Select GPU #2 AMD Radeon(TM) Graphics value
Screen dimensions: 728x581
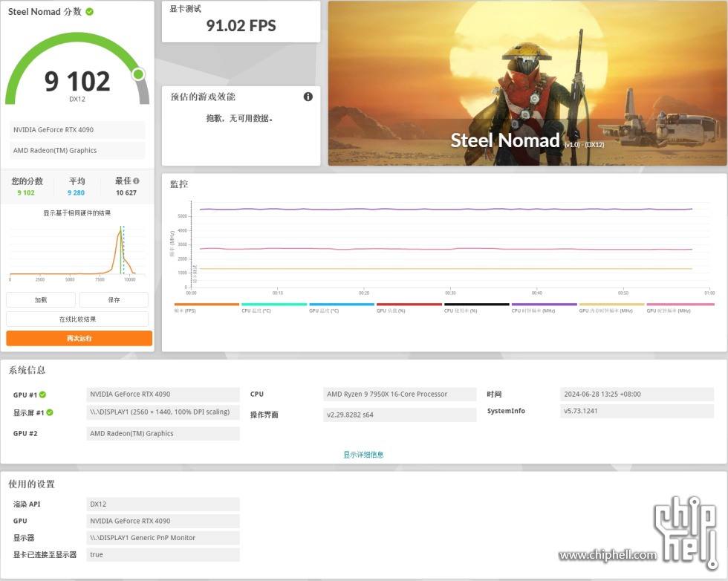163,433
